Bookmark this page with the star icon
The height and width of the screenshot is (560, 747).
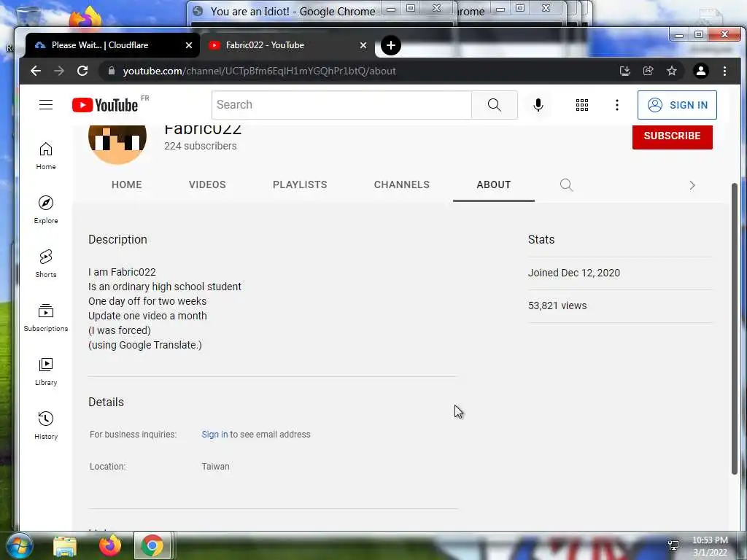click(672, 71)
